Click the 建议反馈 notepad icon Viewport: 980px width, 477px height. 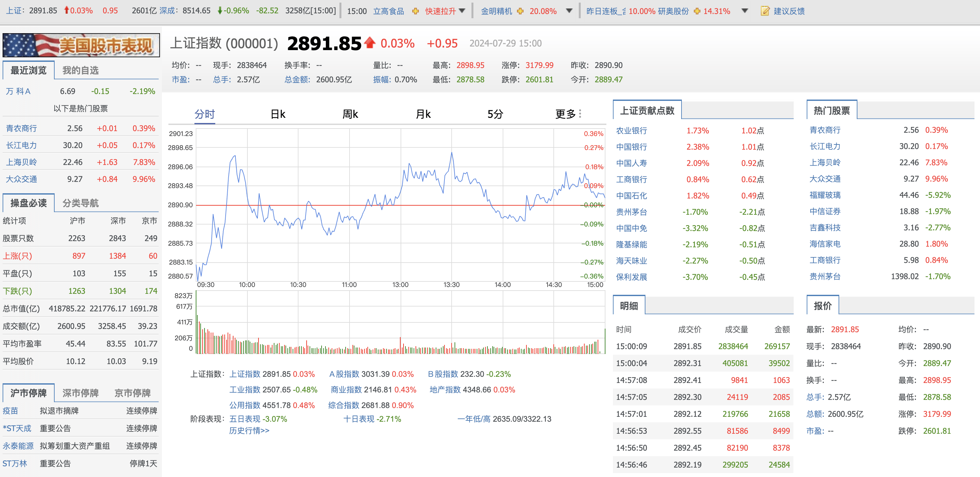coord(766,11)
